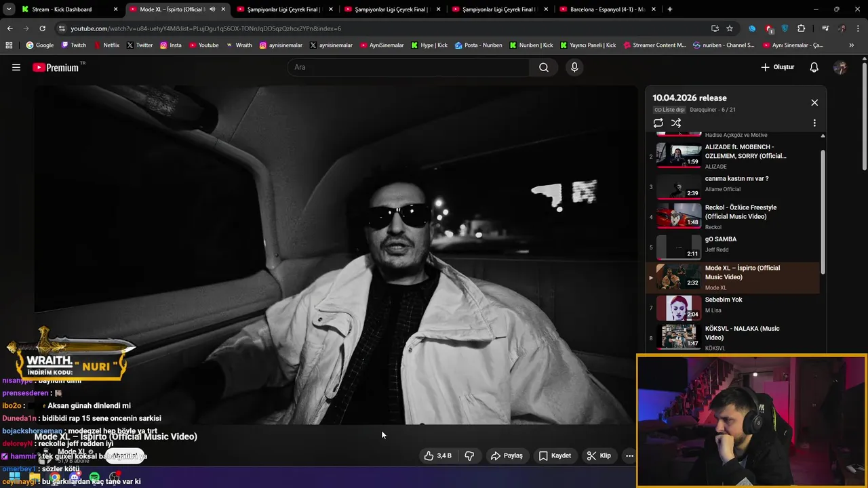
Task: Open Chrome from the taskbar
Action: [54, 477]
